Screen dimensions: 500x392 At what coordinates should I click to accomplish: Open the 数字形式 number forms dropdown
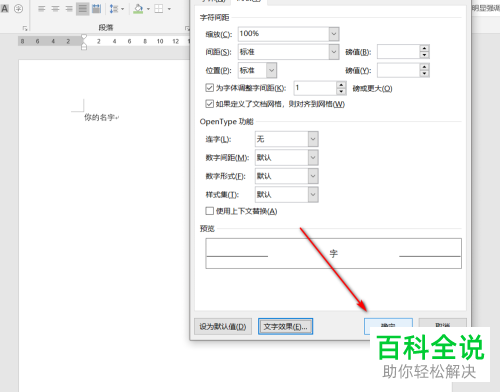313,176
